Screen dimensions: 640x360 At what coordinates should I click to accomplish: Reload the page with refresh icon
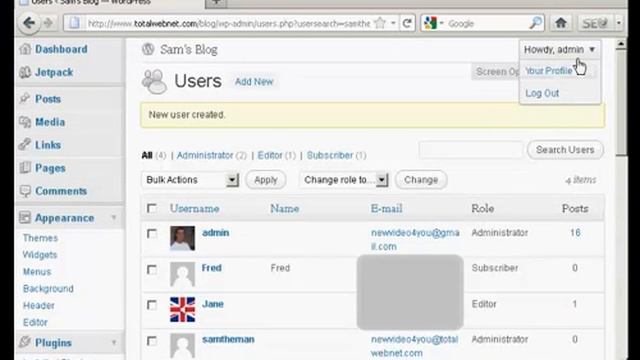[x=407, y=23]
